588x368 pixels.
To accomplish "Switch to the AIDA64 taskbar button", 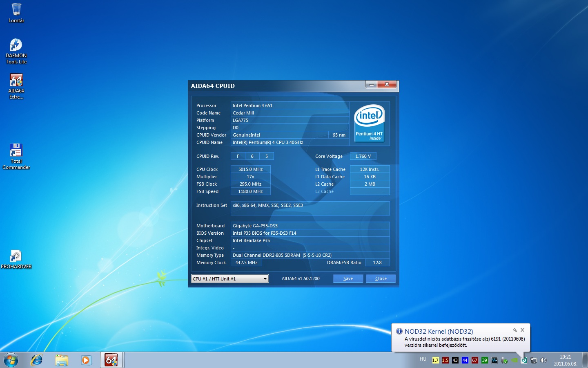I will pos(111,360).
